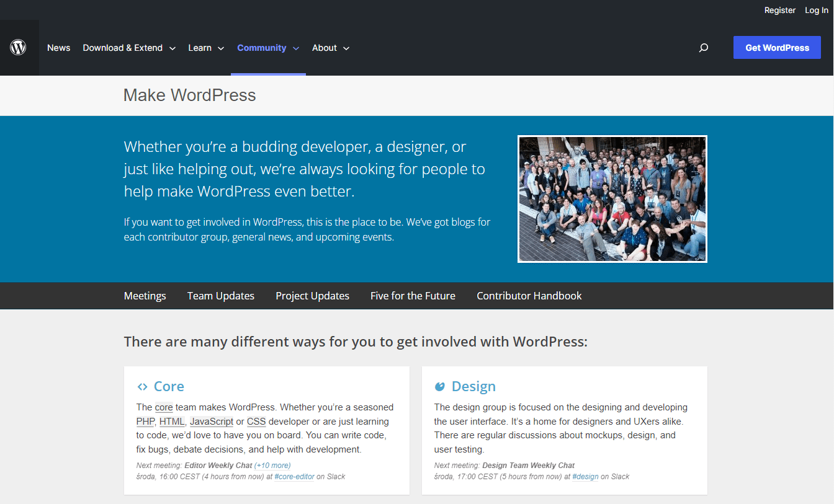Go to the News menu item
834x504 pixels.
tap(59, 48)
